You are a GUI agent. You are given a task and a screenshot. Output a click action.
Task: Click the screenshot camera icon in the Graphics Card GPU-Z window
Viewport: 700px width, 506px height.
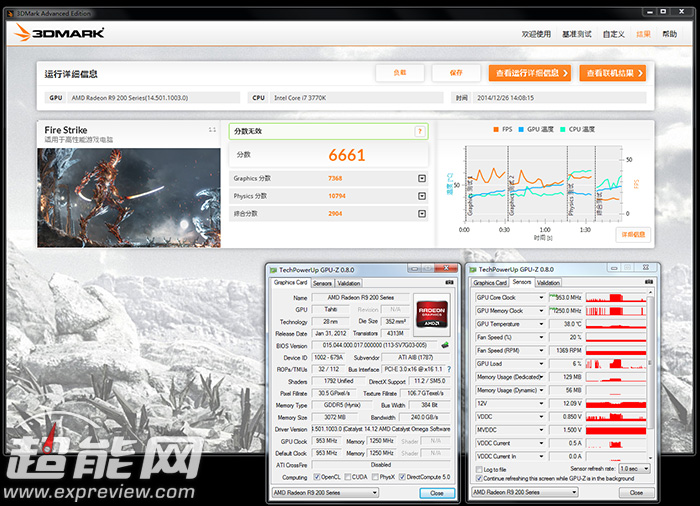449,282
